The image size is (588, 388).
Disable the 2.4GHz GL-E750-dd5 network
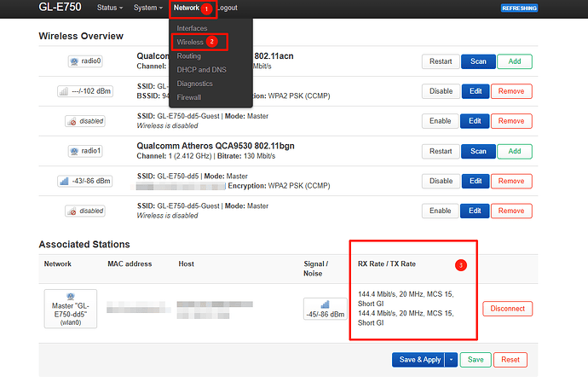tap(440, 181)
